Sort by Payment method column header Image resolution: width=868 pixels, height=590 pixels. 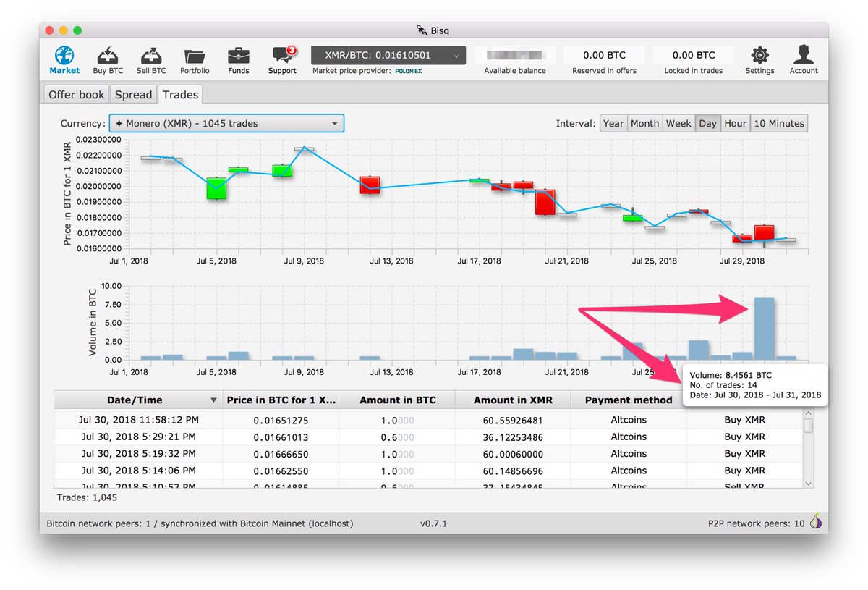(628, 400)
